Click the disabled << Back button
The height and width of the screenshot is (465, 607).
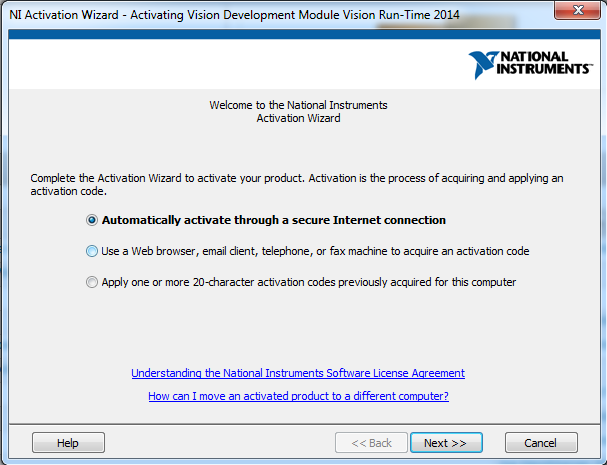pyautogui.click(x=371, y=443)
